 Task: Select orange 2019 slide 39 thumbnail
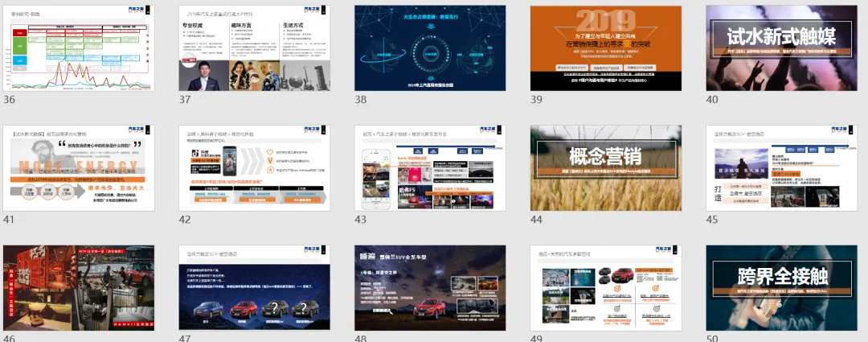point(606,48)
